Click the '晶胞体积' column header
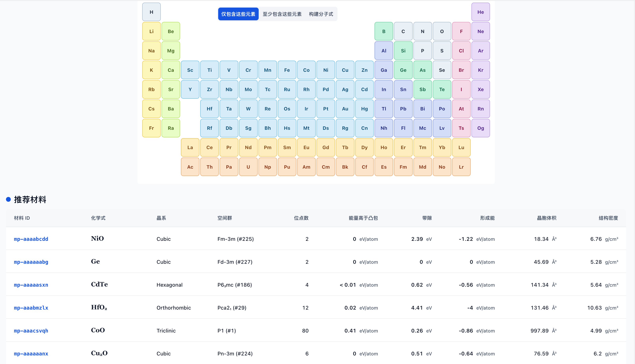The height and width of the screenshot is (364, 635). (x=546, y=218)
